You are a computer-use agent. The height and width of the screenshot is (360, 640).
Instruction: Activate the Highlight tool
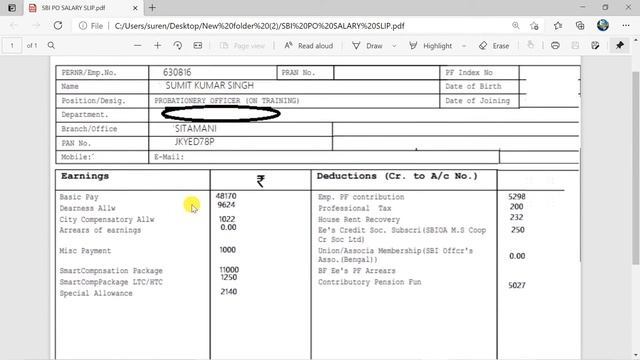[x=430, y=46]
